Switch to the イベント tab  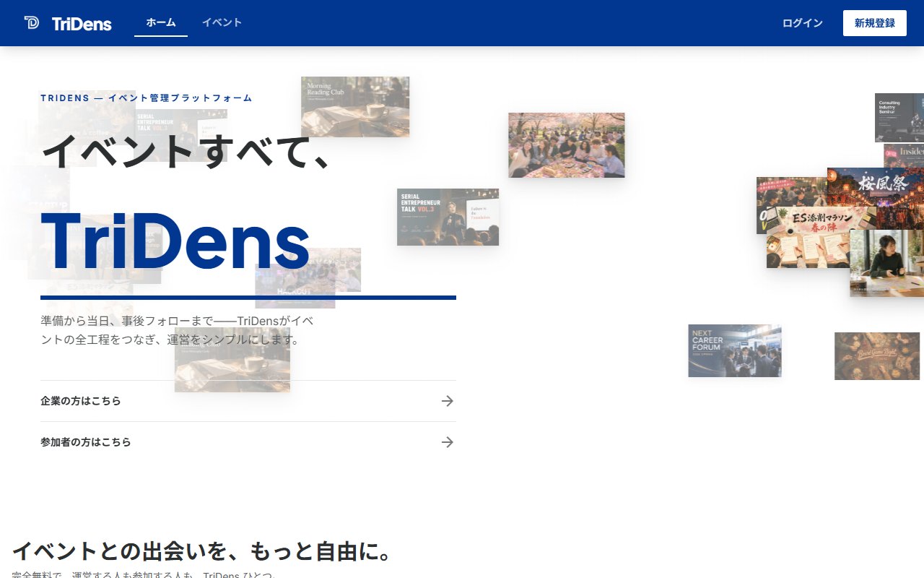(222, 22)
